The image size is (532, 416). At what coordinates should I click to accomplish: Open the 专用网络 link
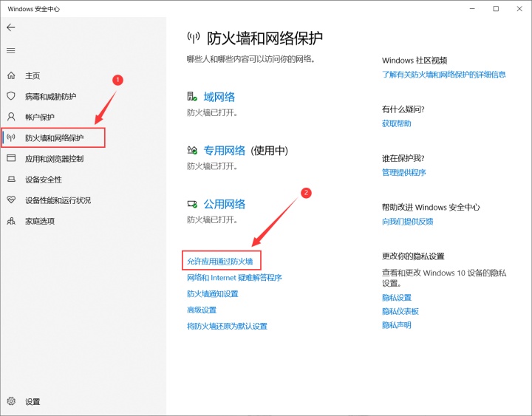225,150
